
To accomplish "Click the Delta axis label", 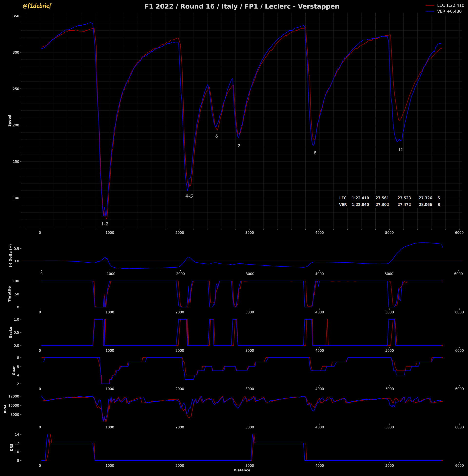I will tap(10, 255).
